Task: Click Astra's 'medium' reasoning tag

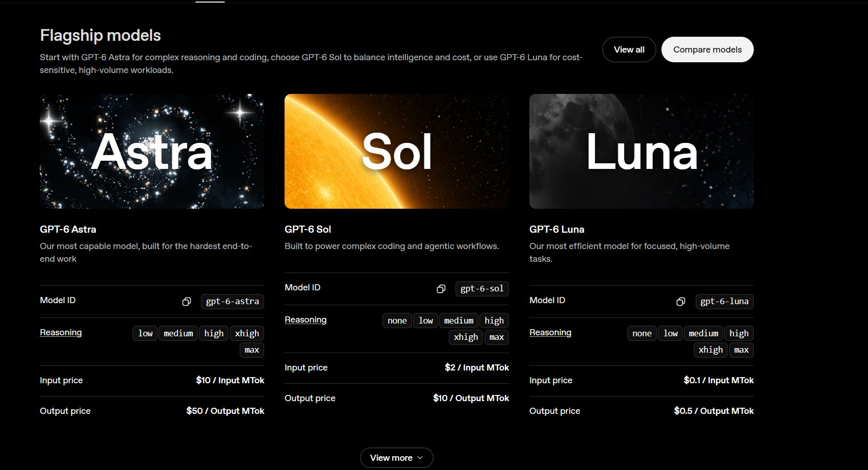Action: tap(178, 333)
